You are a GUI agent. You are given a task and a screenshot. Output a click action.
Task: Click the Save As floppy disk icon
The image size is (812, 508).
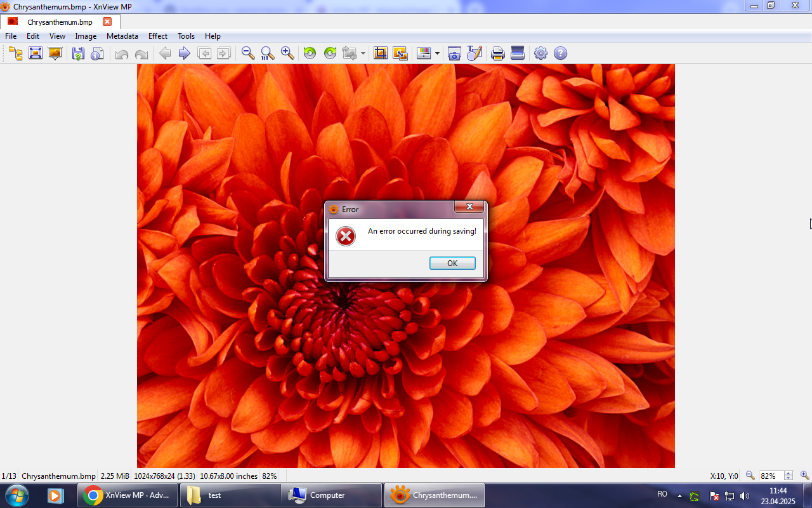(78, 53)
